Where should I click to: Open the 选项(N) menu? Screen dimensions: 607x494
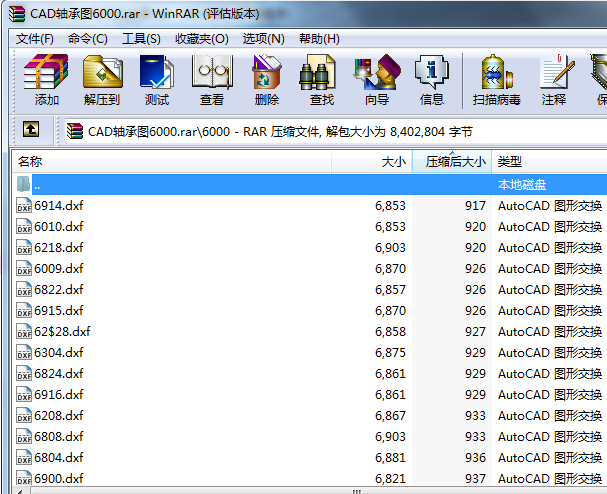pos(264,39)
